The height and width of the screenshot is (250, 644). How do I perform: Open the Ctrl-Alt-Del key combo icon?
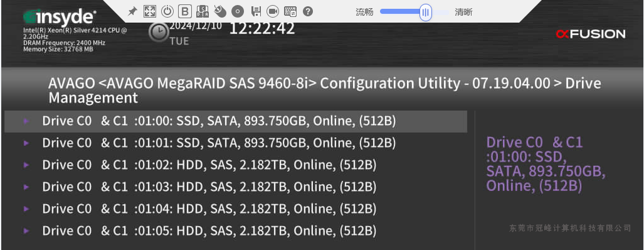(x=203, y=11)
